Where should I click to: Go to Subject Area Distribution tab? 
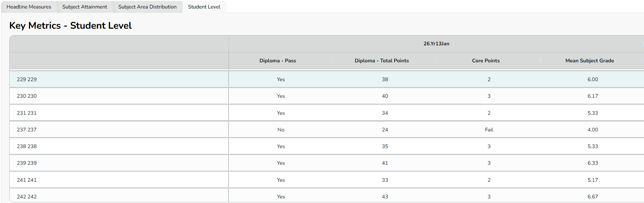pyautogui.click(x=147, y=7)
